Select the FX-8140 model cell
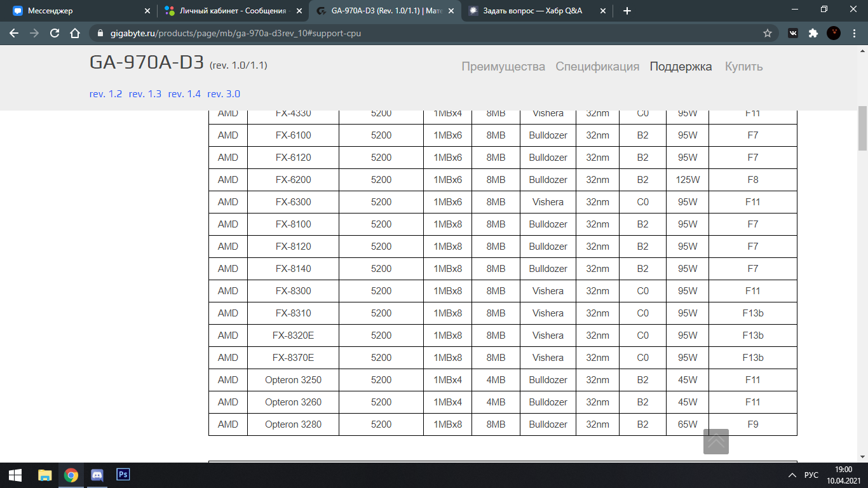The height and width of the screenshot is (488, 868). [x=293, y=269]
